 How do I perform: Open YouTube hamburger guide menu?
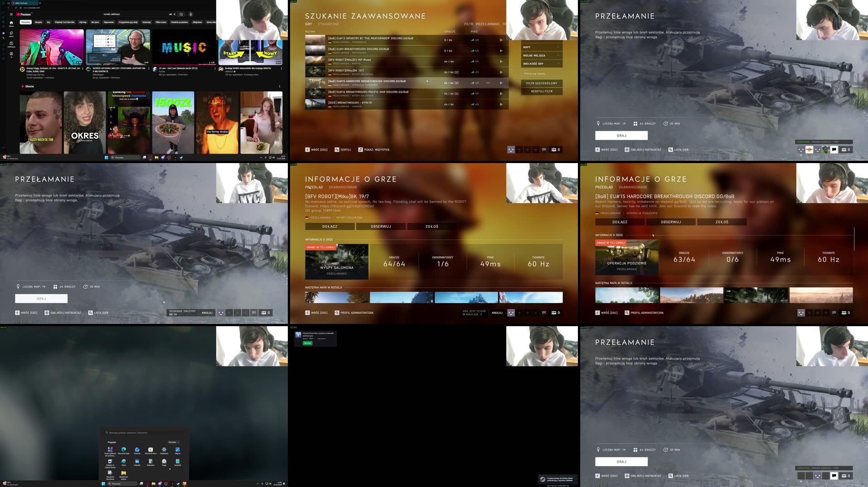11,14
